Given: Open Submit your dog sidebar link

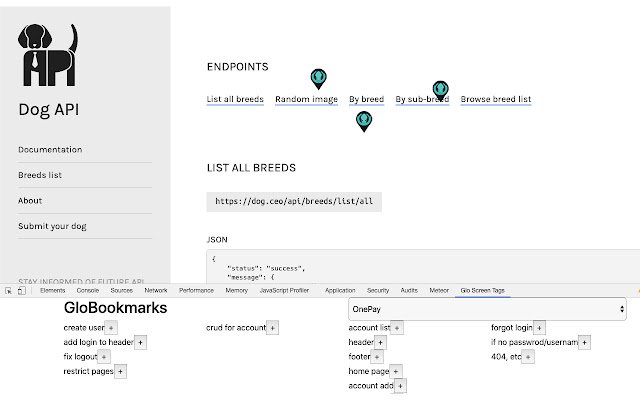Looking at the screenshot, I should click(52, 226).
